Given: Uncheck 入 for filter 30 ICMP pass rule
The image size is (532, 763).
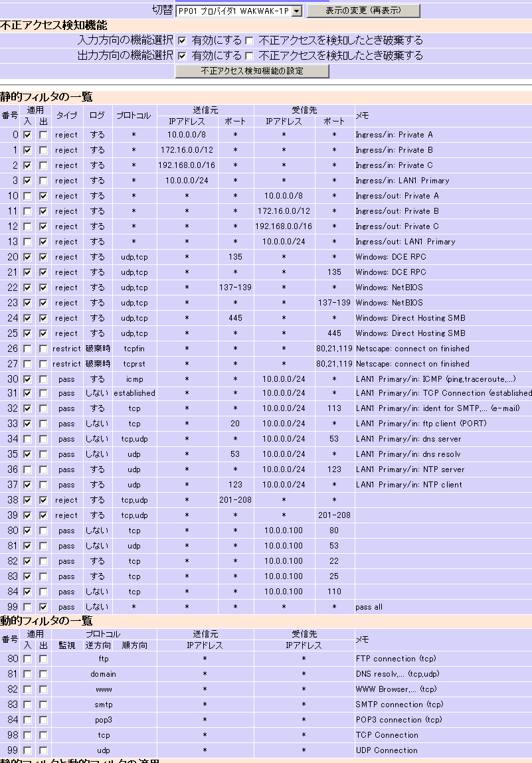Looking at the screenshot, I should [27, 379].
